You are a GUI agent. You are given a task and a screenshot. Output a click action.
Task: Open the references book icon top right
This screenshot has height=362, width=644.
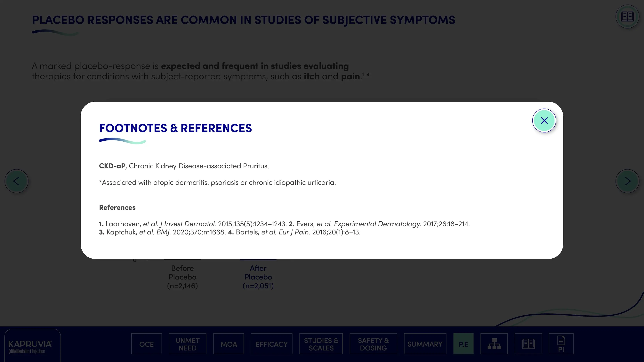click(627, 17)
